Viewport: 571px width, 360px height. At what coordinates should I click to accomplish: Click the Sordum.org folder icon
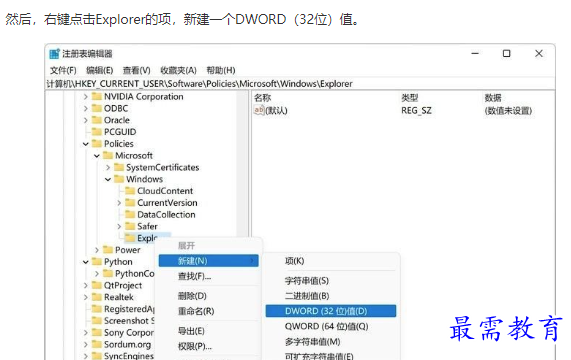(x=97, y=344)
